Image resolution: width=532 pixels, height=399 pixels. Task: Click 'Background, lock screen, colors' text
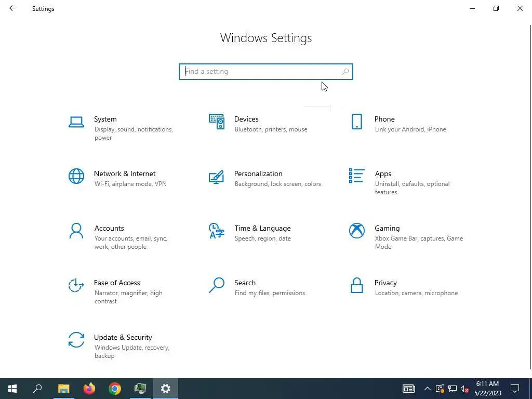[x=277, y=184]
